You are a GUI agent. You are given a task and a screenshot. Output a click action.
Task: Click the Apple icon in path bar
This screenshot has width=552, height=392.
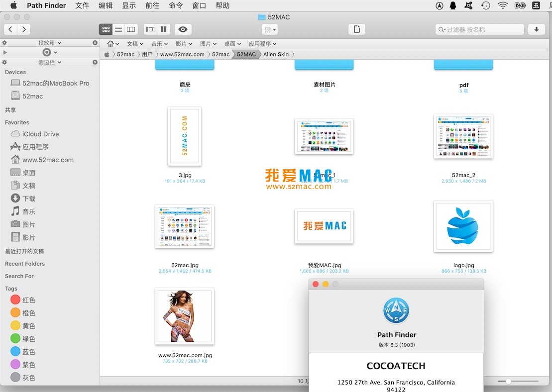[107, 54]
